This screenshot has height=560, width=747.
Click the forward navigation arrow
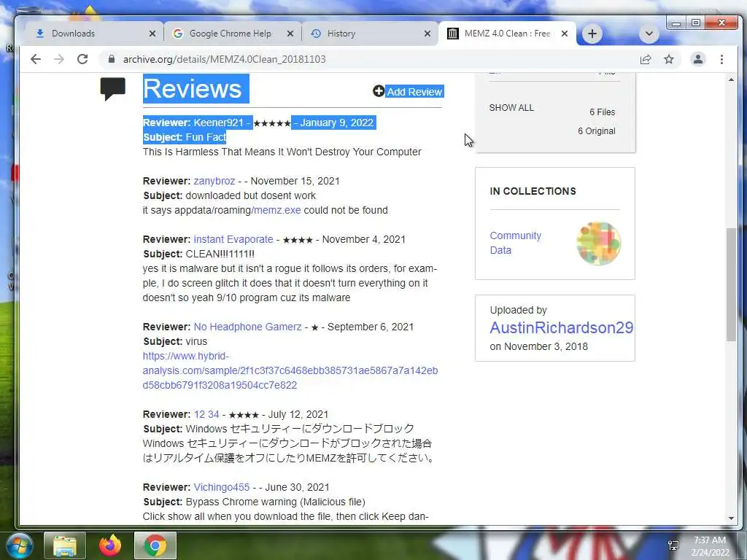point(59,59)
